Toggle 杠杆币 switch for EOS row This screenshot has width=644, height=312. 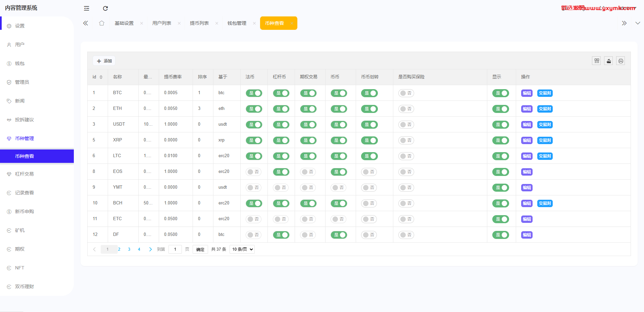pyautogui.click(x=281, y=172)
